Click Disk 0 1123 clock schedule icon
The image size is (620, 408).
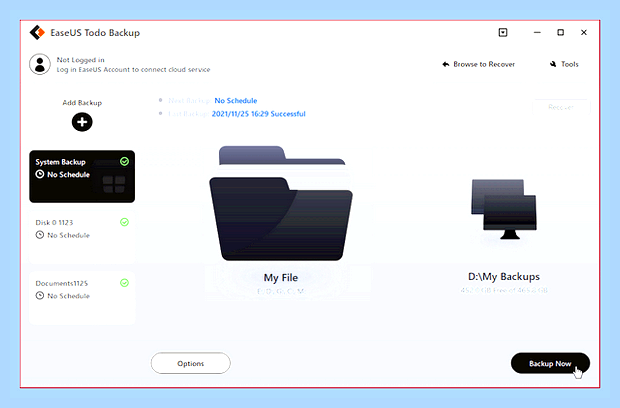pyautogui.click(x=40, y=235)
